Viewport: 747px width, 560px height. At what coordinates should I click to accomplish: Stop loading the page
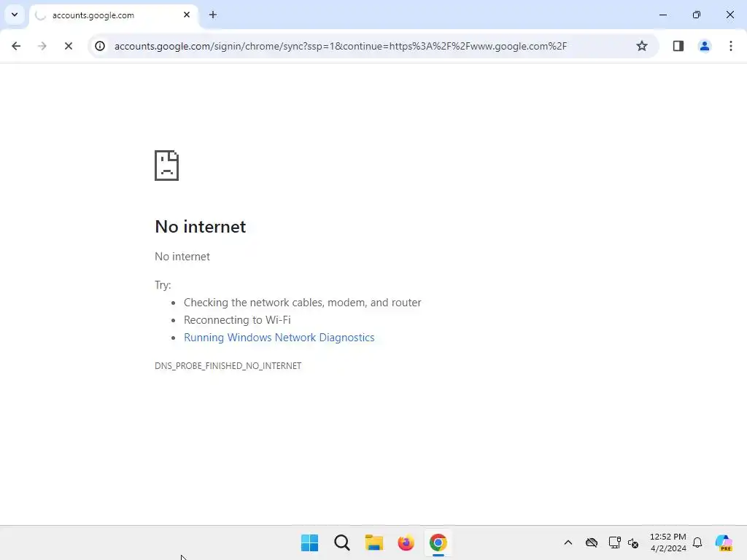[x=68, y=46]
